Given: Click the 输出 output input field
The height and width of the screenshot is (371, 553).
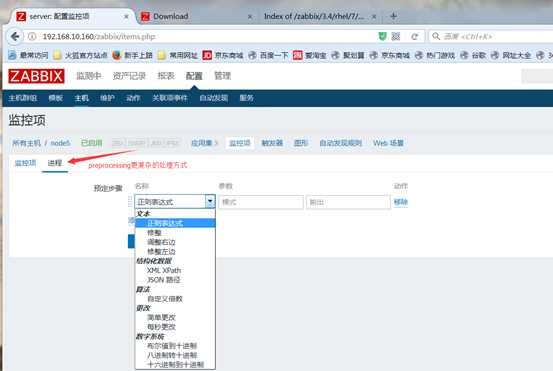Looking at the screenshot, I should click(348, 202).
